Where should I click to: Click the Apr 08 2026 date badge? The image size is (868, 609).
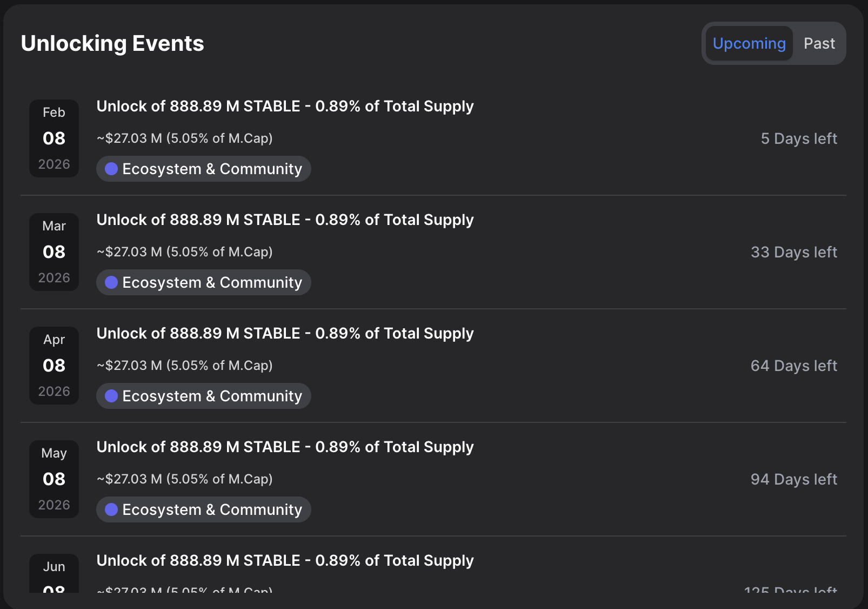(54, 366)
